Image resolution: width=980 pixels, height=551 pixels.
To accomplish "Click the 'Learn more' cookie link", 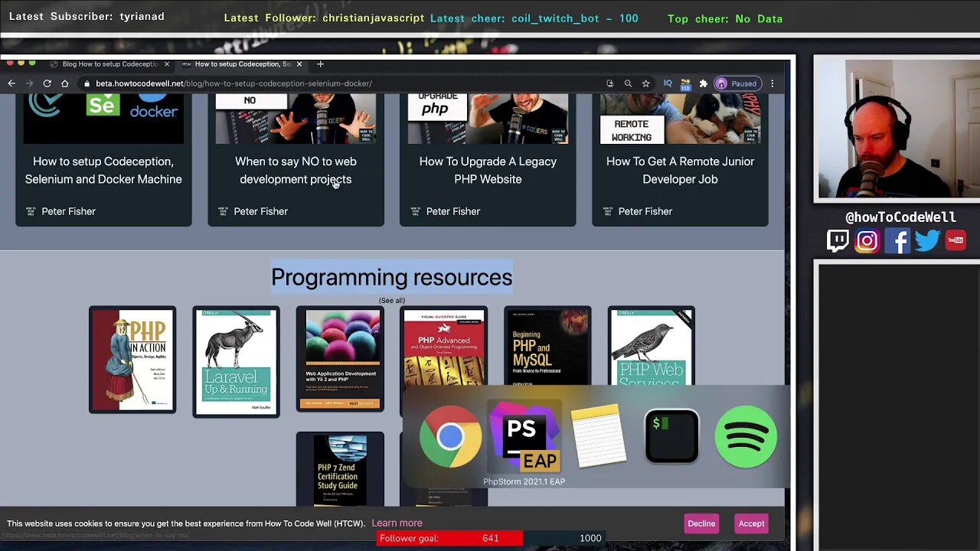I will coord(397,523).
